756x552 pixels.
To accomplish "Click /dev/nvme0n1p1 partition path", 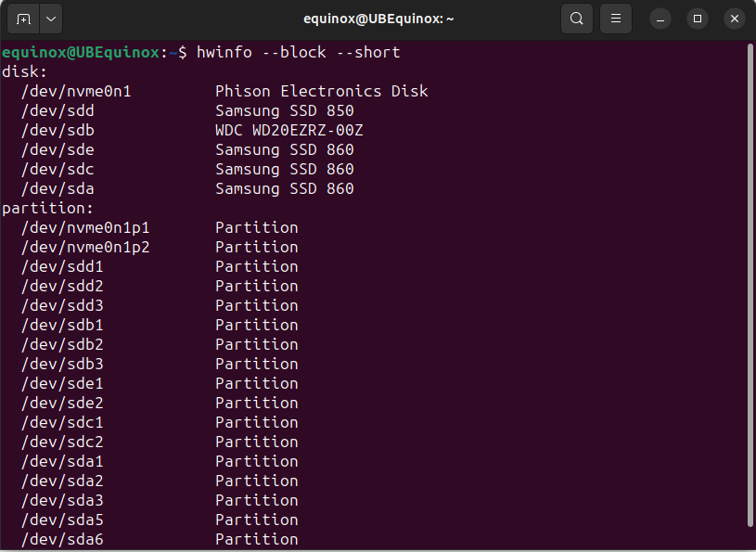I will pos(85,227).
